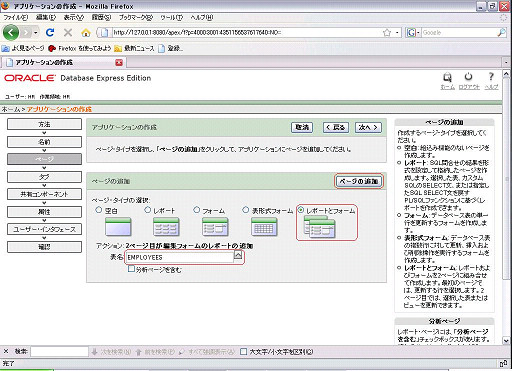Open よく見るページ bookmark folder
The image size is (512, 371).
click(23, 48)
